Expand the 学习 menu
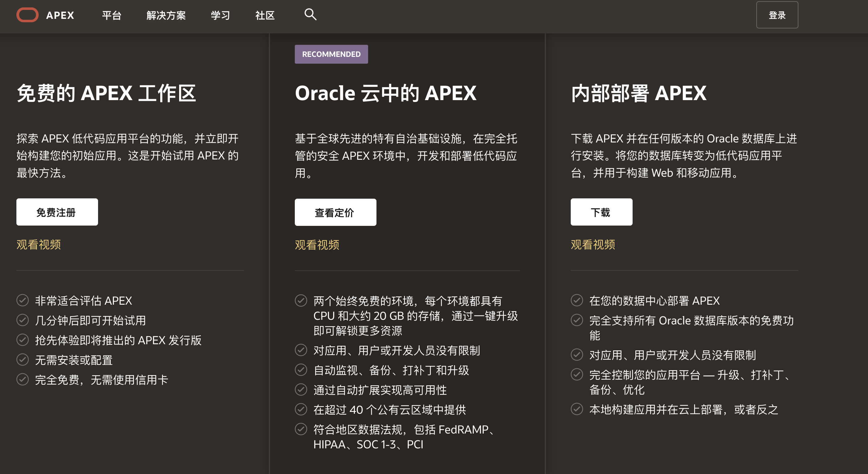868x474 pixels. point(220,15)
